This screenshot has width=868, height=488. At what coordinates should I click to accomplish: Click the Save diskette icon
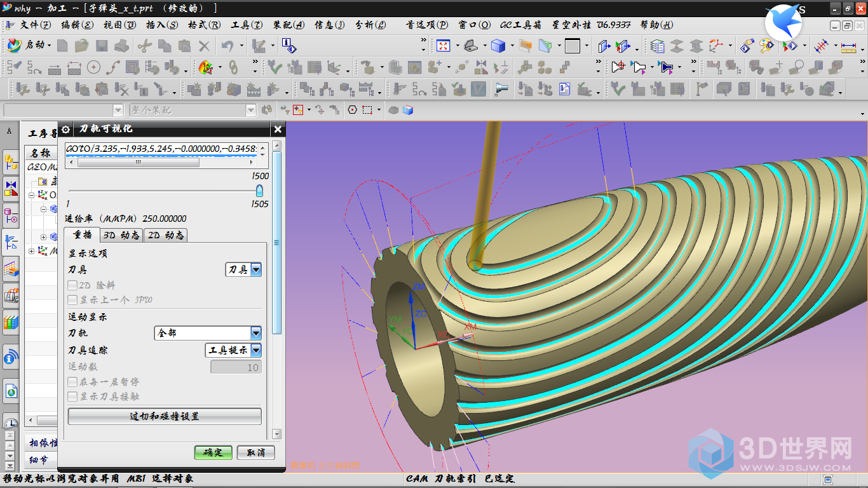click(x=102, y=46)
